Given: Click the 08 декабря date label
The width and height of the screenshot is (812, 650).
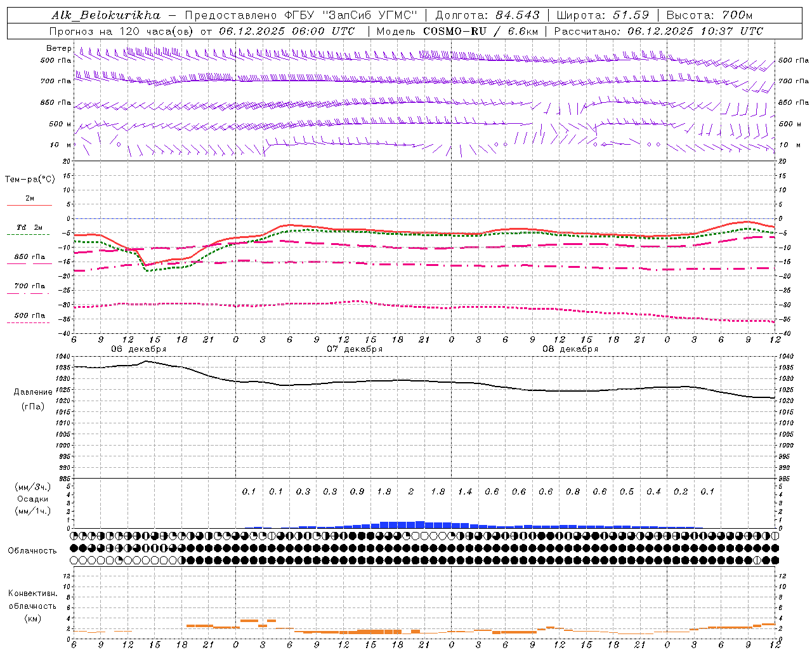Looking at the screenshot, I should (570, 349).
